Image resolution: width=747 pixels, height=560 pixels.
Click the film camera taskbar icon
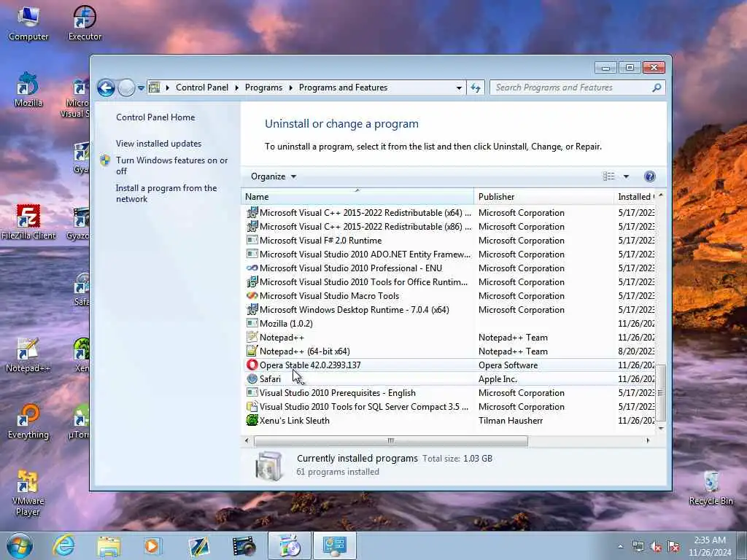pyautogui.click(x=244, y=546)
